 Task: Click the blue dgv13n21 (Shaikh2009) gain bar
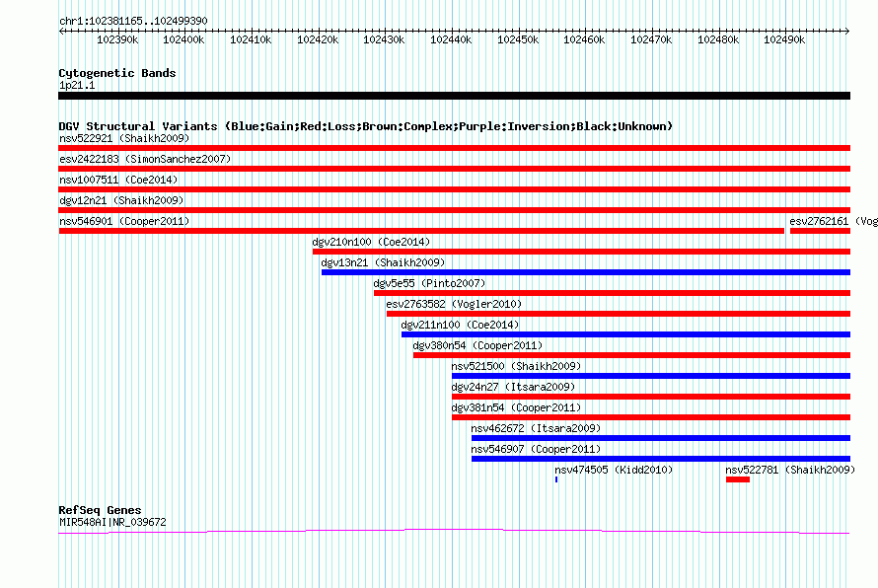pyautogui.click(x=586, y=272)
